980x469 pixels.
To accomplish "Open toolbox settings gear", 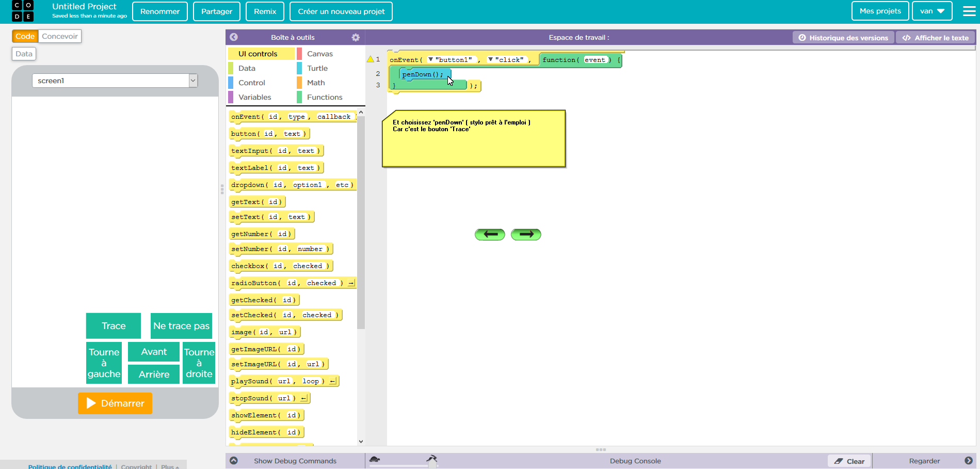I will (x=356, y=37).
